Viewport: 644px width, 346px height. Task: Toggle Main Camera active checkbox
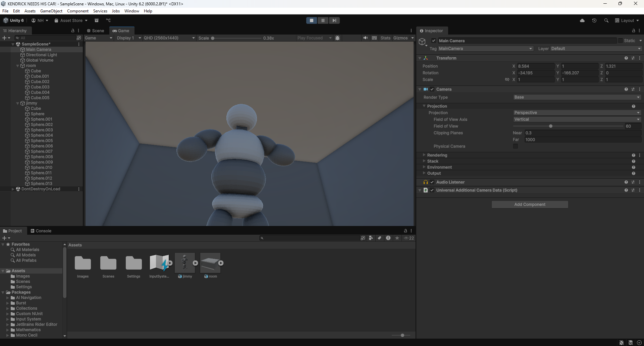tap(434, 41)
